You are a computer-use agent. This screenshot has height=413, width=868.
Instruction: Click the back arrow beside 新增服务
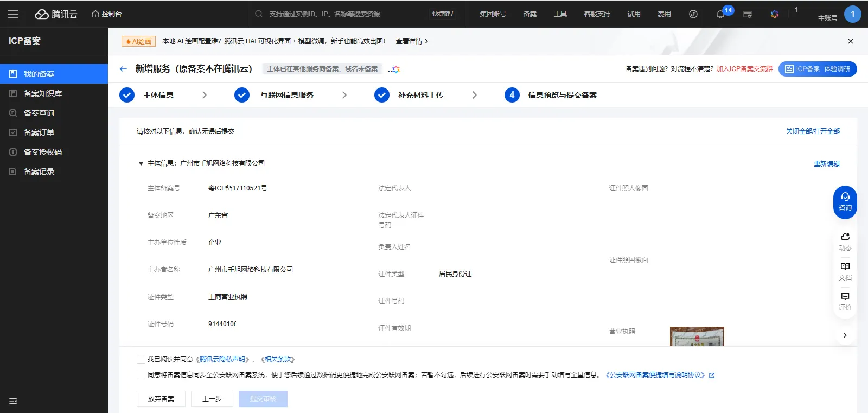[x=123, y=69]
